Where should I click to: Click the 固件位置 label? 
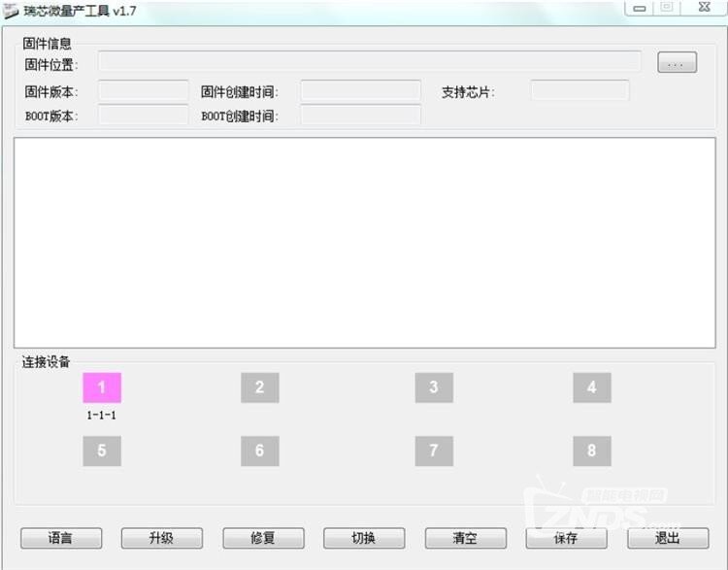point(51,64)
